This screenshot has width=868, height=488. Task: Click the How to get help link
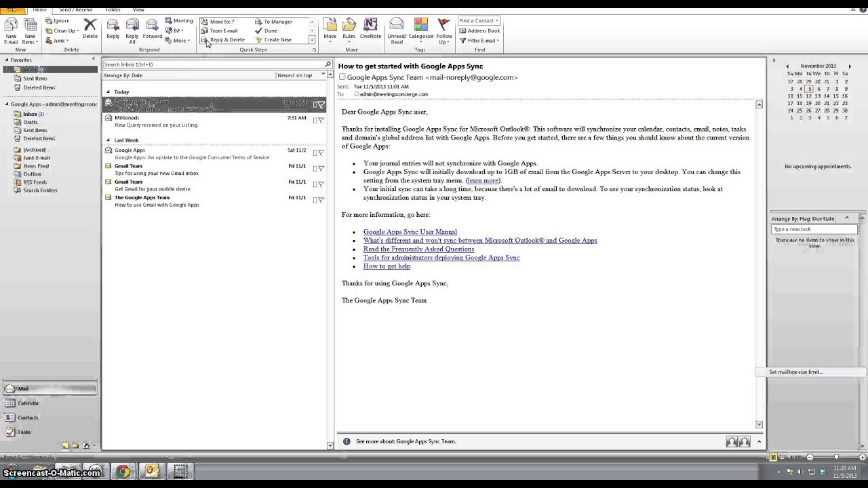tap(387, 266)
